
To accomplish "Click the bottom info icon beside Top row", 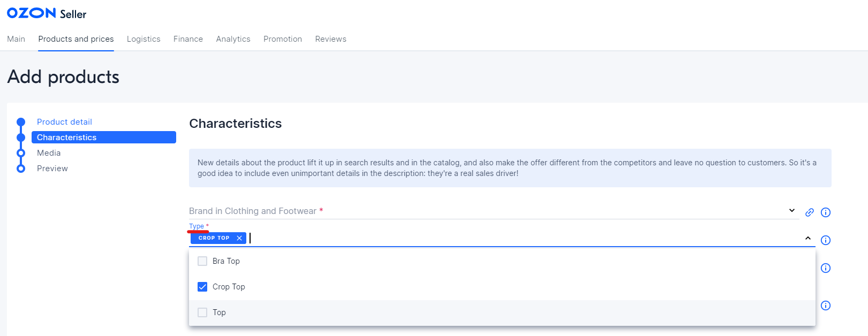I will (x=826, y=306).
